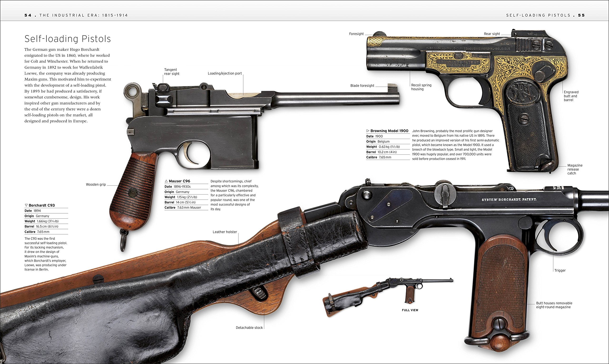Click the Tangent rear sight annotation
This screenshot has height=364, width=609.
pyautogui.click(x=172, y=72)
